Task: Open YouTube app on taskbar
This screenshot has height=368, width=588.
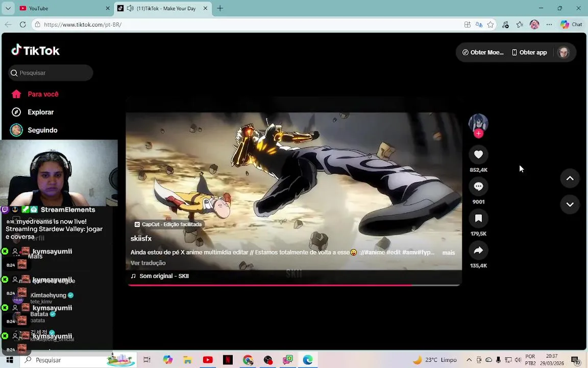Action: pyautogui.click(x=208, y=360)
